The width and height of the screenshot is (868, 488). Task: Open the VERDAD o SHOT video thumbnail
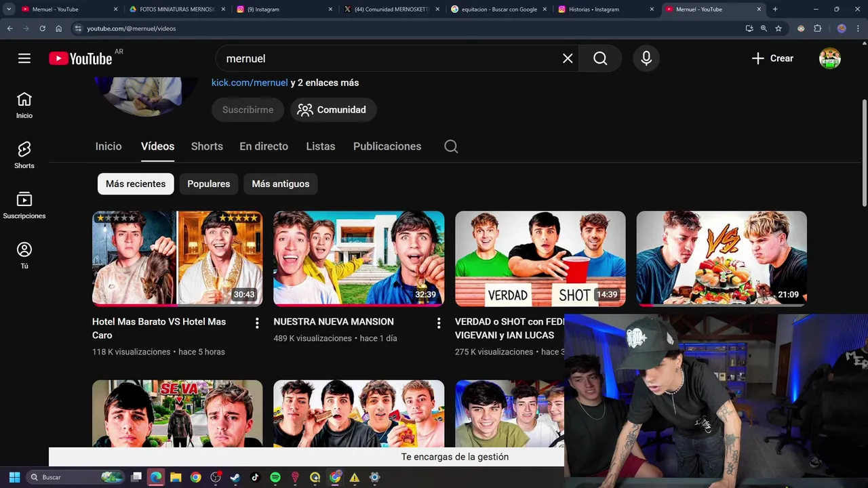540,259
